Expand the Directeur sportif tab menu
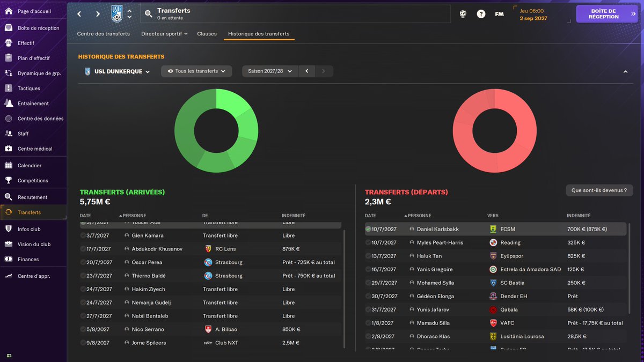The width and height of the screenshot is (644, 362). (x=164, y=34)
